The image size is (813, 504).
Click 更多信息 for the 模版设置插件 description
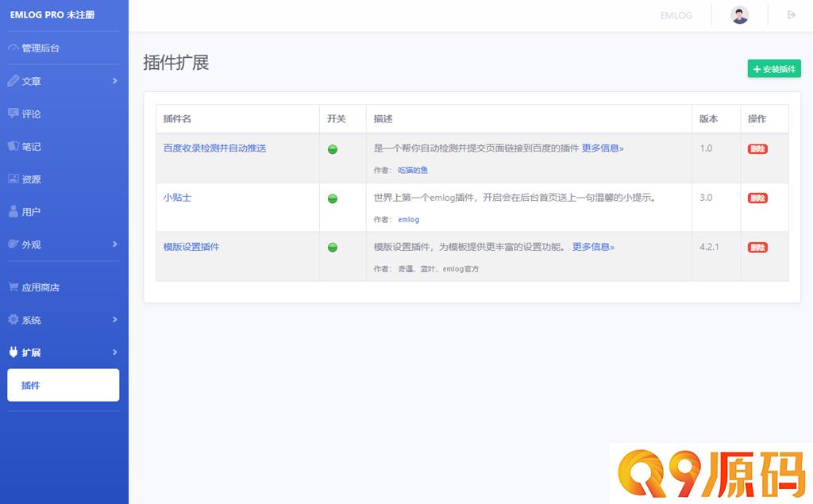pos(593,247)
